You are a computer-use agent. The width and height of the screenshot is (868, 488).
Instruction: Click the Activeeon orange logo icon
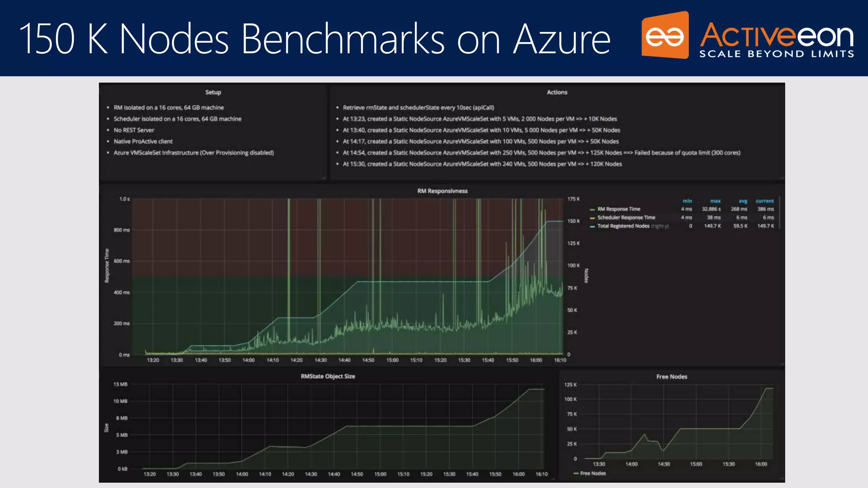tap(665, 35)
